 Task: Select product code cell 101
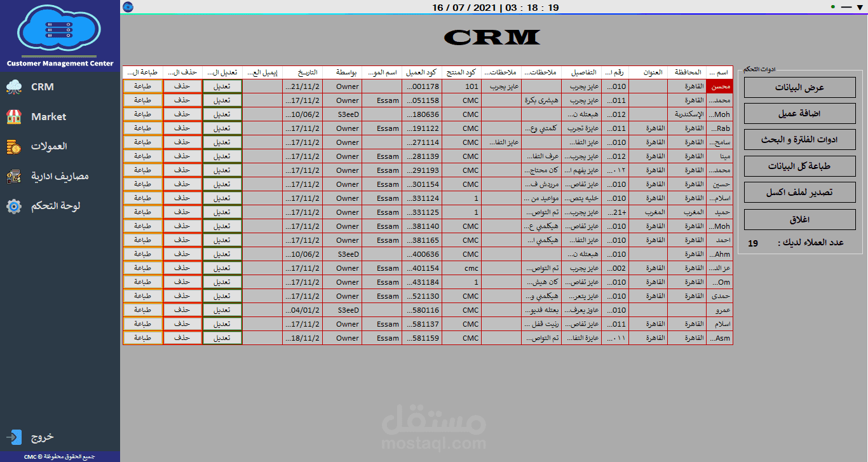click(x=461, y=86)
